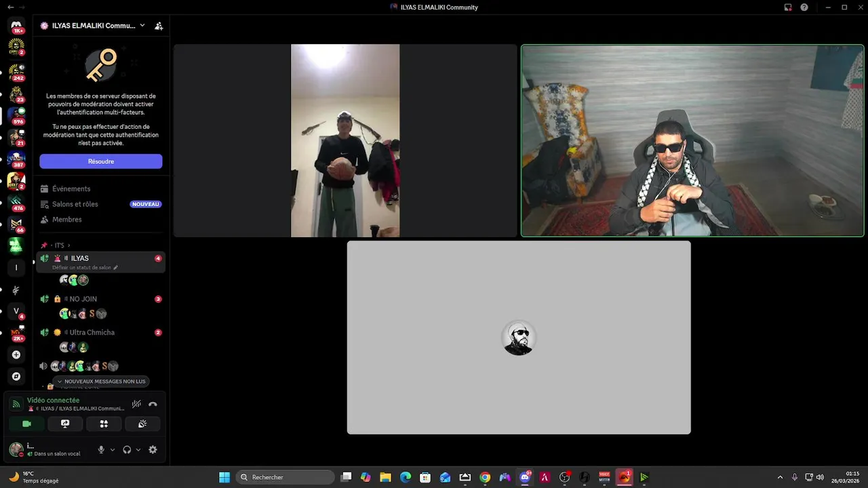This screenshot has width=868, height=488.
Task: Mute the microphone in user panel
Action: click(x=101, y=449)
